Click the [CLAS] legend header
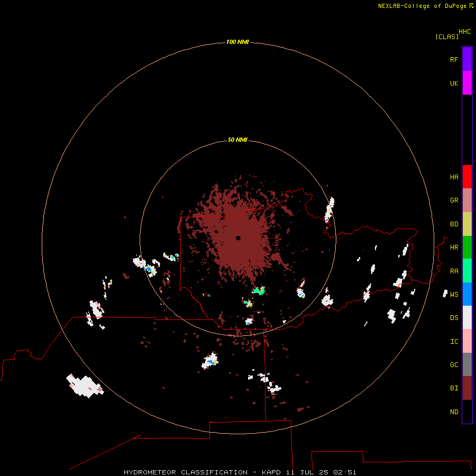 click(447, 36)
